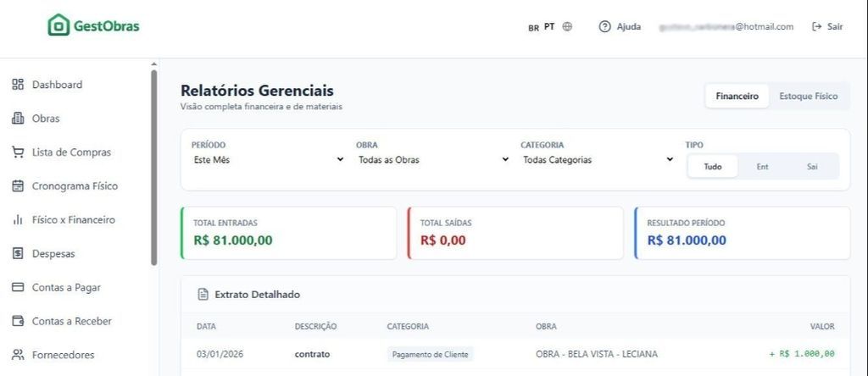The image size is (868, 376).
Task: Click the wallet icon for Contas a Receber
Action: (x=17, y=321)
